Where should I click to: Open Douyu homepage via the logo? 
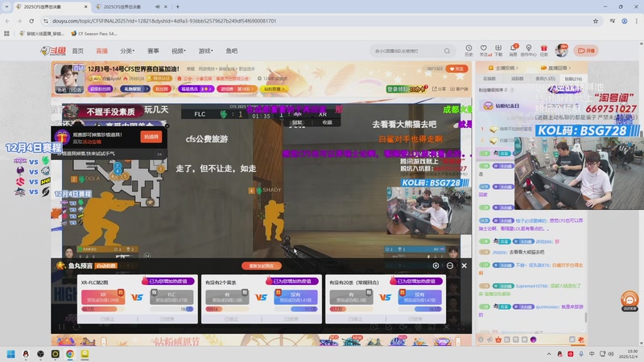point(53,51)
